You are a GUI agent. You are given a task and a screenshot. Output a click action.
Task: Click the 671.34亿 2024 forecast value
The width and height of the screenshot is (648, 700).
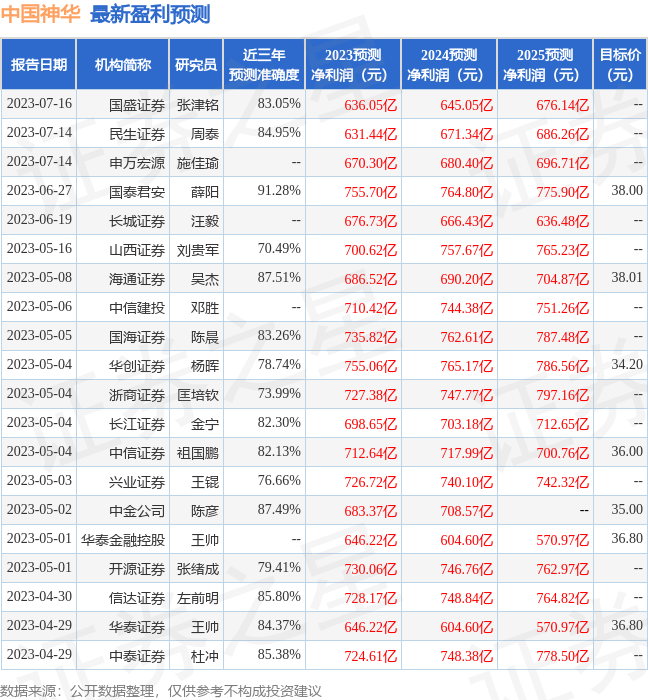click(x=467, y=134)
